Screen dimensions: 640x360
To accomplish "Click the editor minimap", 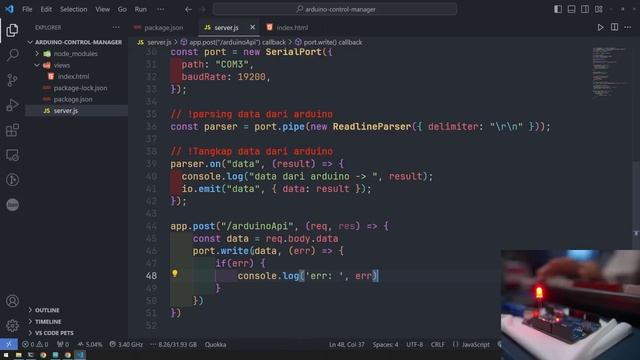I will (611, 72).
